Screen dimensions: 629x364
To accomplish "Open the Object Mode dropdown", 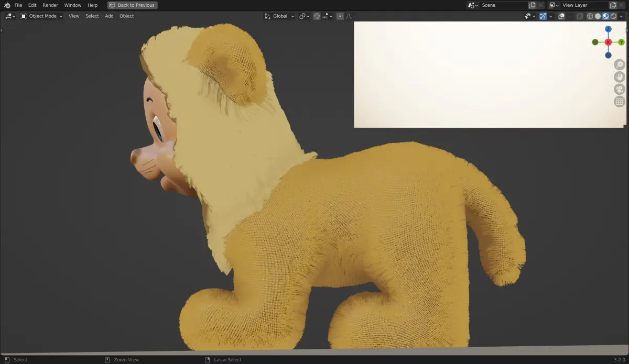I will click(x=41, y=16).
